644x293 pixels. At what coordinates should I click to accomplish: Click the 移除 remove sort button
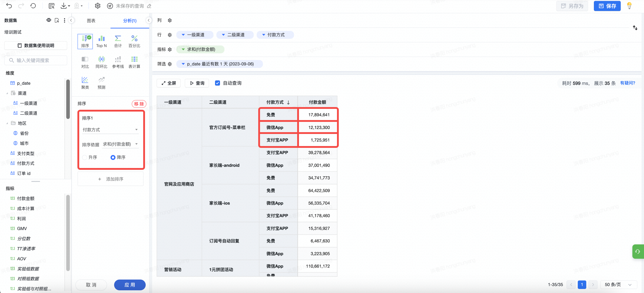pos(139,104)
